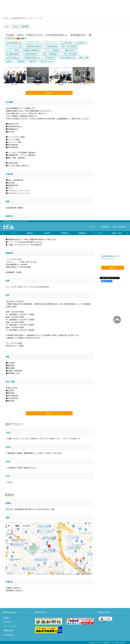This screenshot has height=644, width=130.
Task: Click 求人者利用規約 in the footer
Action: 8,635
